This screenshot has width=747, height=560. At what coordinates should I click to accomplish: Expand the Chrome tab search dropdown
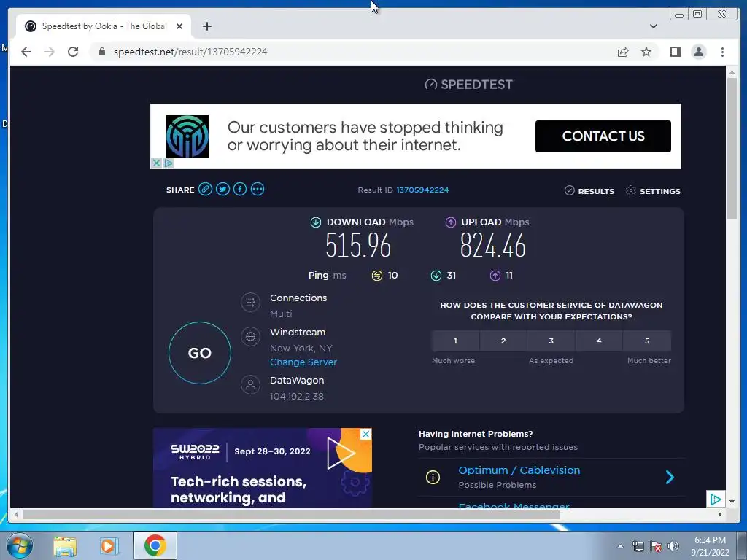click(653, 26)
